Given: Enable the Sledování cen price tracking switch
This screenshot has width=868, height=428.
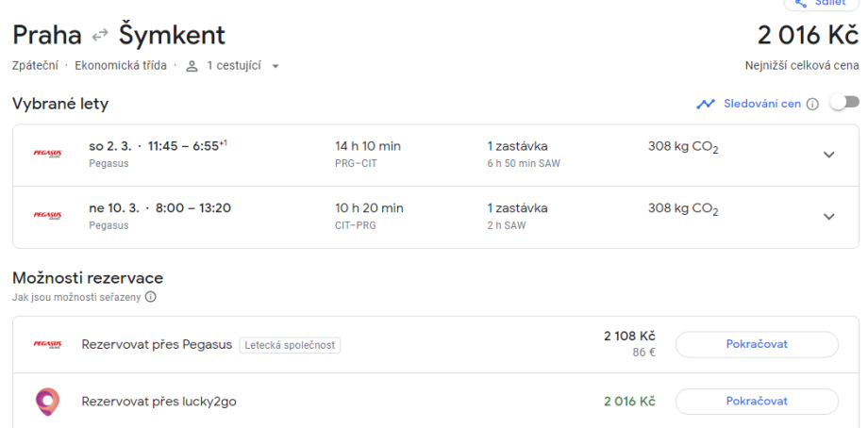Looking at the screenshot, I should coord(843,103).
